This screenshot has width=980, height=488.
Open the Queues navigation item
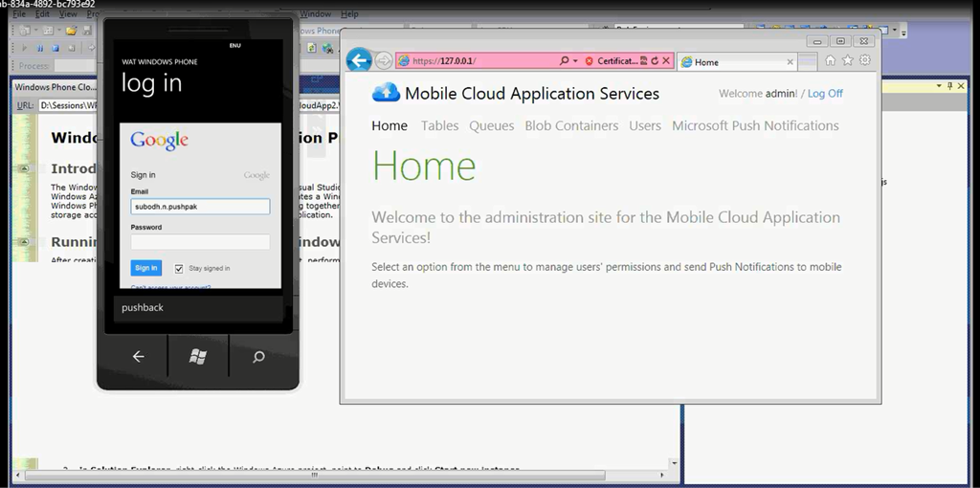(x=492, y=125)
